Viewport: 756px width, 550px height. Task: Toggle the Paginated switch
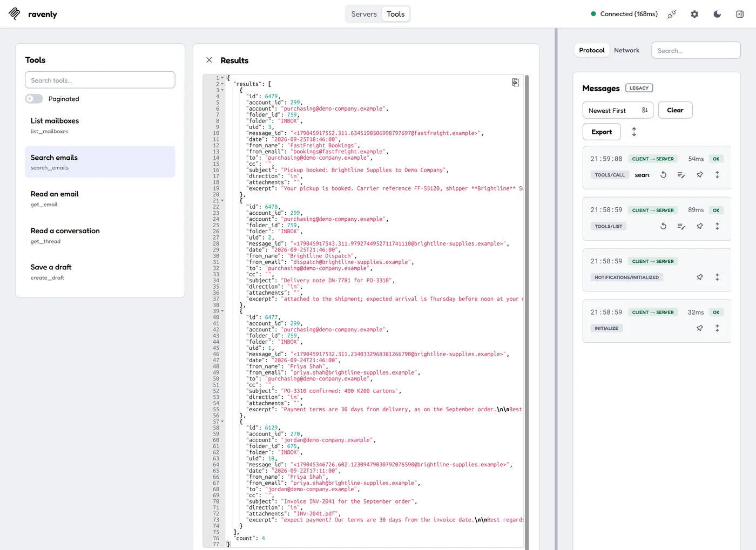tap(34, 99)
